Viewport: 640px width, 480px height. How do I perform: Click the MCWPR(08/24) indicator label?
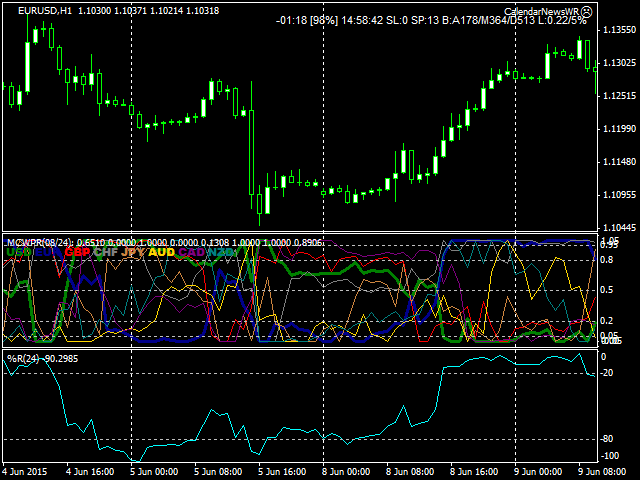pos(40,243)
